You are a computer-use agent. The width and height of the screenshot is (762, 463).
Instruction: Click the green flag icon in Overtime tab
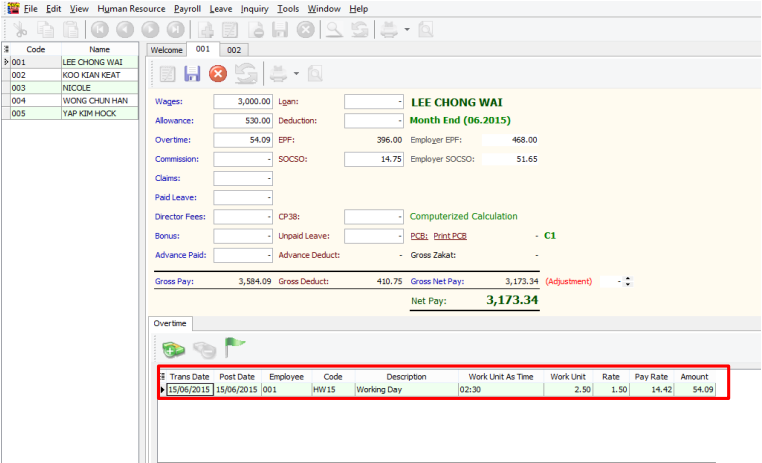pyautogui.click(x=234, y=347)
